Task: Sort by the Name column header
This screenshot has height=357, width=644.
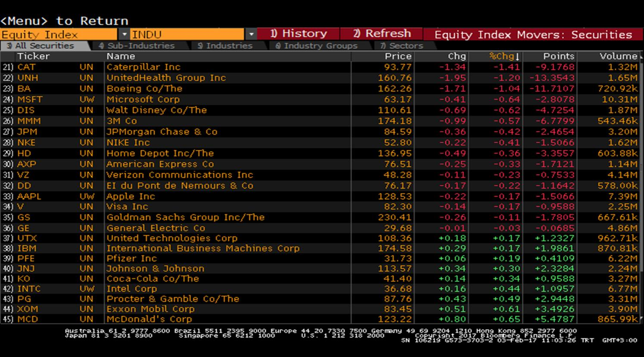Action: click(x=121, y=56)
